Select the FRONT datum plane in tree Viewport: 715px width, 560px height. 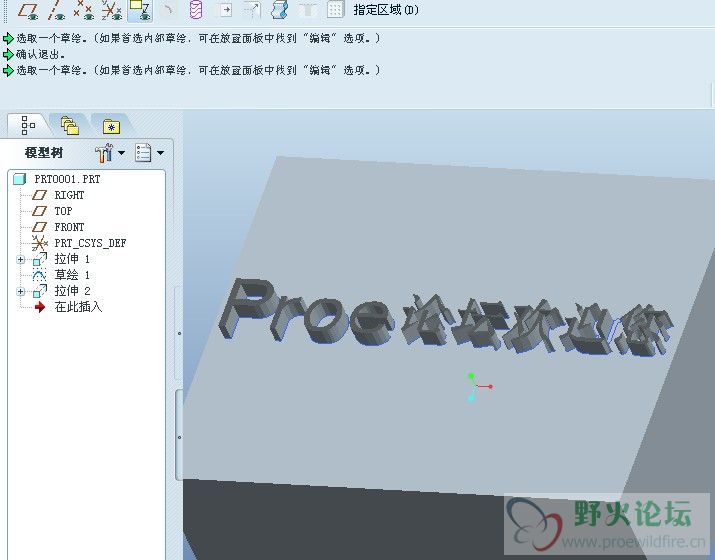69,227
